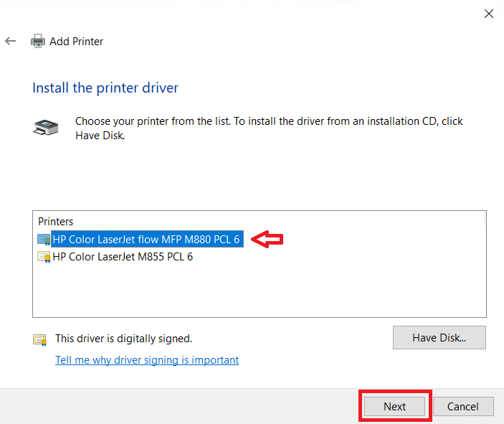Click the printer image beside the instructions
504x424 pixels.
pyautogui.click(x=46, y=128)
